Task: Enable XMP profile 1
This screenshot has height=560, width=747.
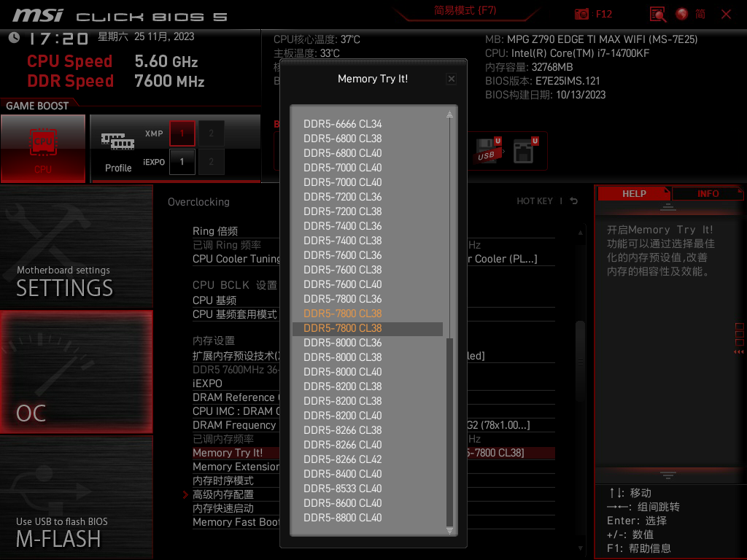Action: (182, 133)
